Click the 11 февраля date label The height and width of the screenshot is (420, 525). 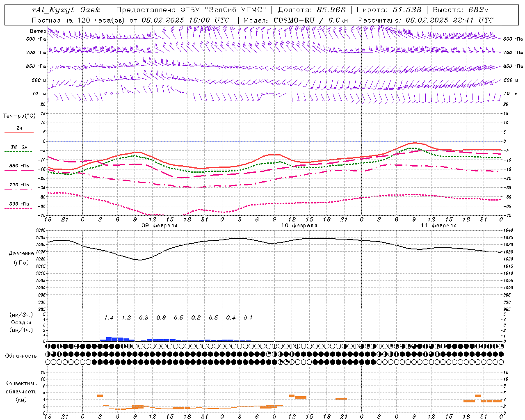pyautogui.click(x=438, y=226)
